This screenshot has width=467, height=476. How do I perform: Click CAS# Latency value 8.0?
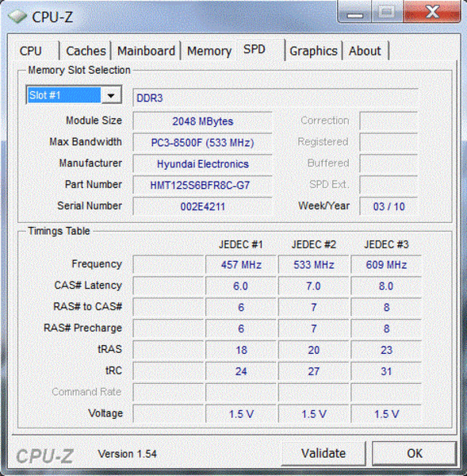coord(386,286)
